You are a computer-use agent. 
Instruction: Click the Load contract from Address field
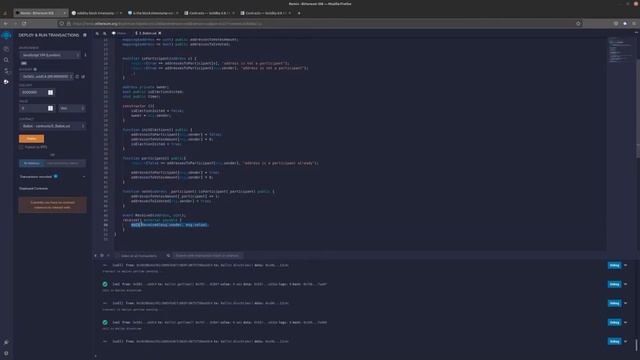point(64,163)
